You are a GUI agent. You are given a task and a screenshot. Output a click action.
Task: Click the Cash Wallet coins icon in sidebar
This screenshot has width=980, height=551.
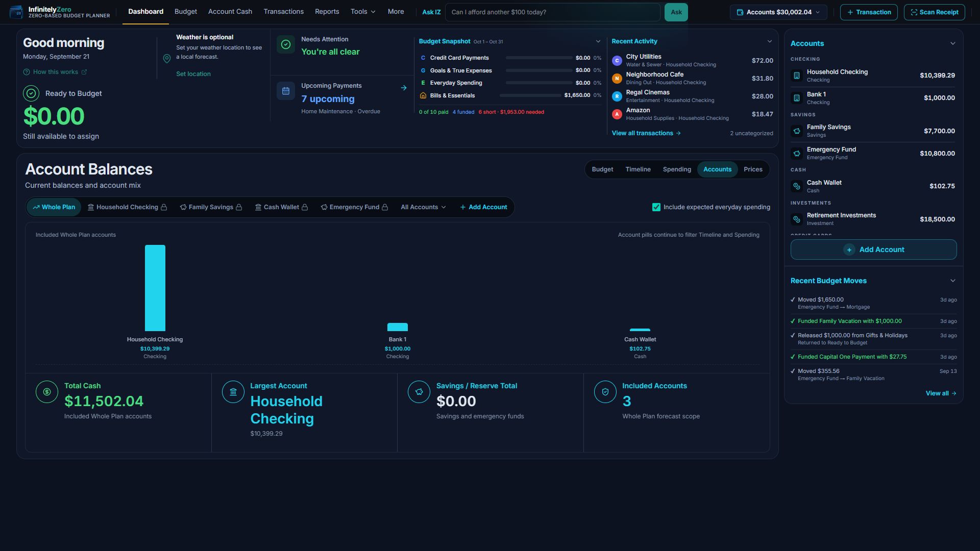click(797, 186)
